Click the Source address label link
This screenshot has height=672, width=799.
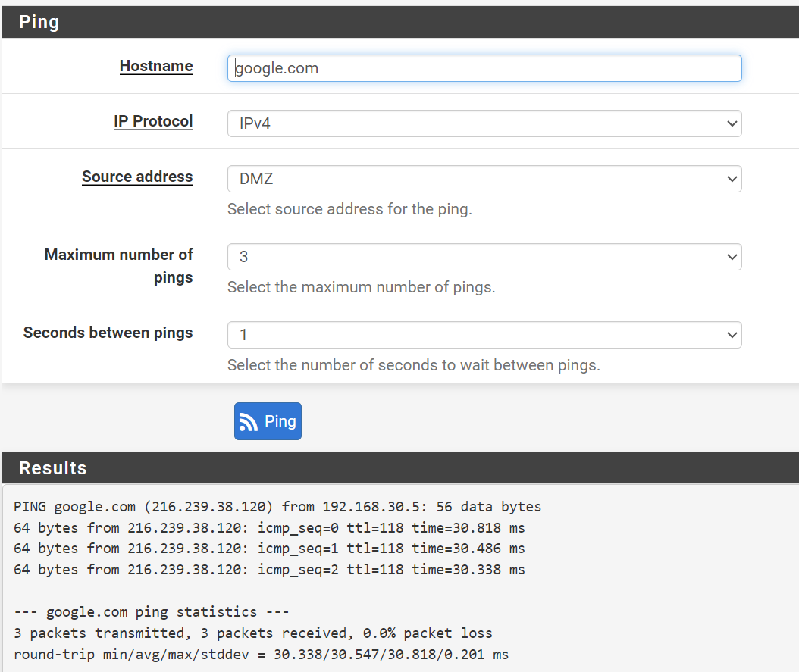tap(137, 177)
